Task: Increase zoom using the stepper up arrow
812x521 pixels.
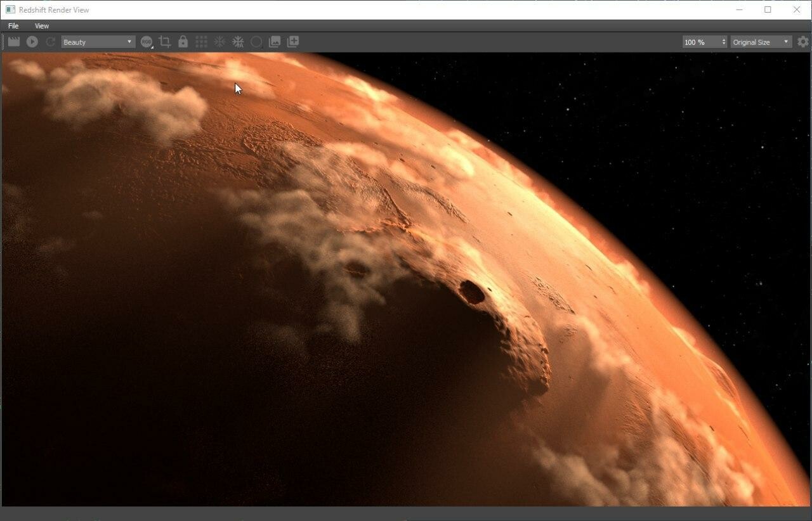Action: 724,39
